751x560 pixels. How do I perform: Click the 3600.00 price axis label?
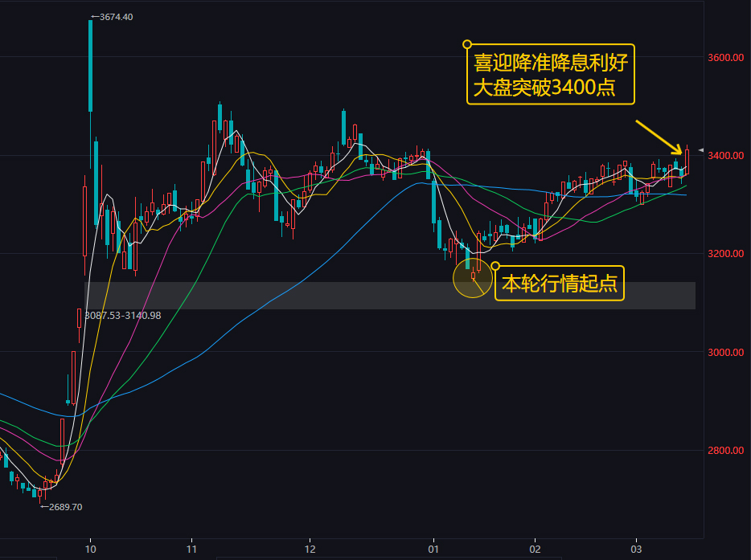click(x=726, y=57)
